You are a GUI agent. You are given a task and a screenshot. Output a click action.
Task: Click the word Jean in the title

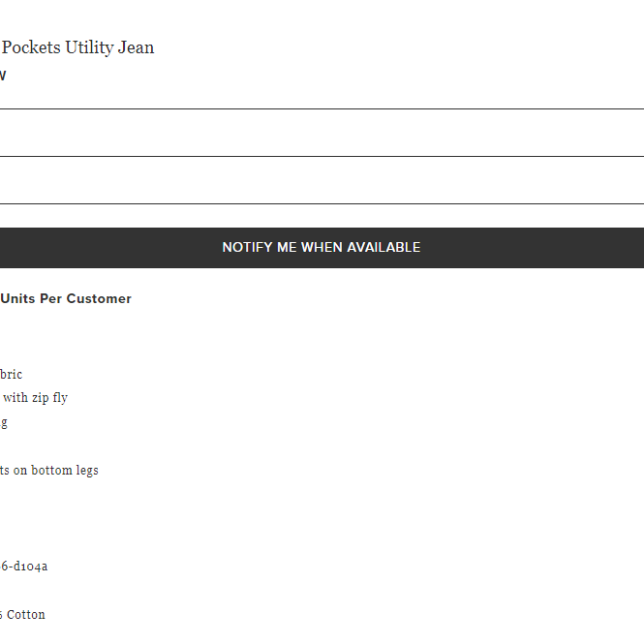tap(136, 47)
